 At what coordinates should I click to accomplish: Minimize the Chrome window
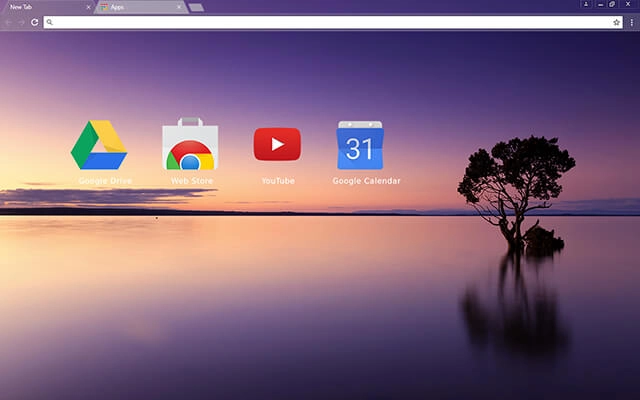pyautogui.click(x=600, y=4)
